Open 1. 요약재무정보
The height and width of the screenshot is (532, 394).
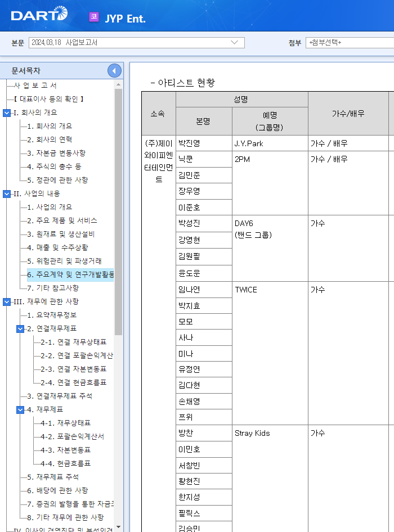click(52, 315)
